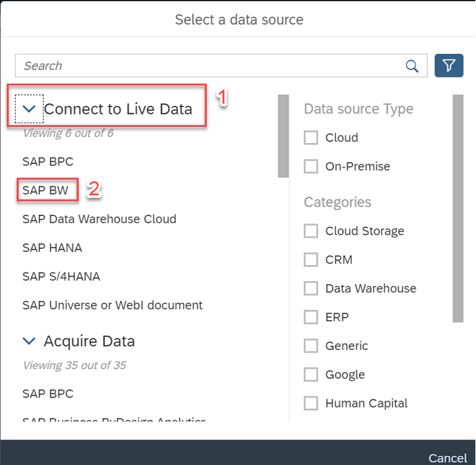Screen dimensions: 476x465
Task: Enable the Human Capital category
Action: click(311, 403)
